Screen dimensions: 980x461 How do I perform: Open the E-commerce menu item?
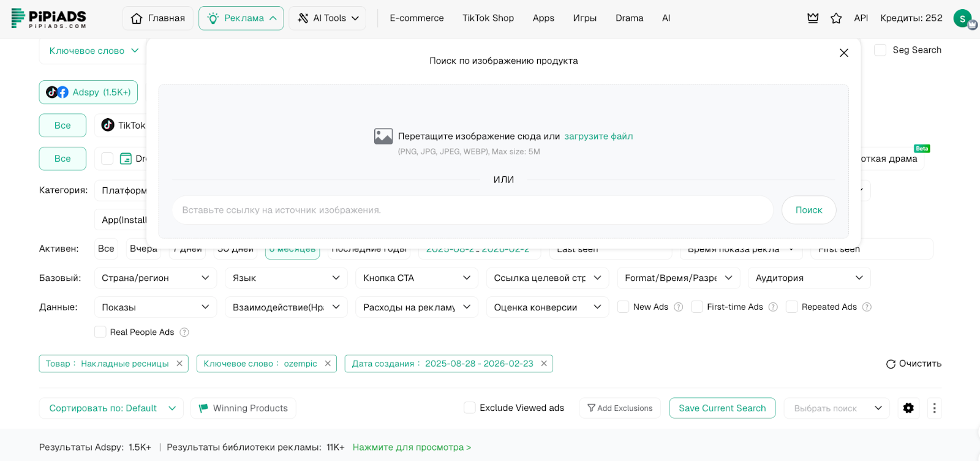[417, 18]
